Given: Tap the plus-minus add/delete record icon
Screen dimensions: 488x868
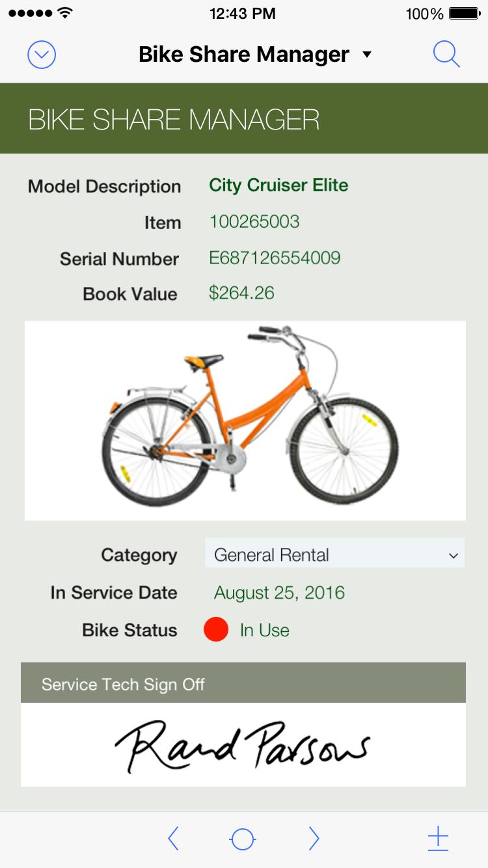Looking at the screenshot, I should 438,839.
